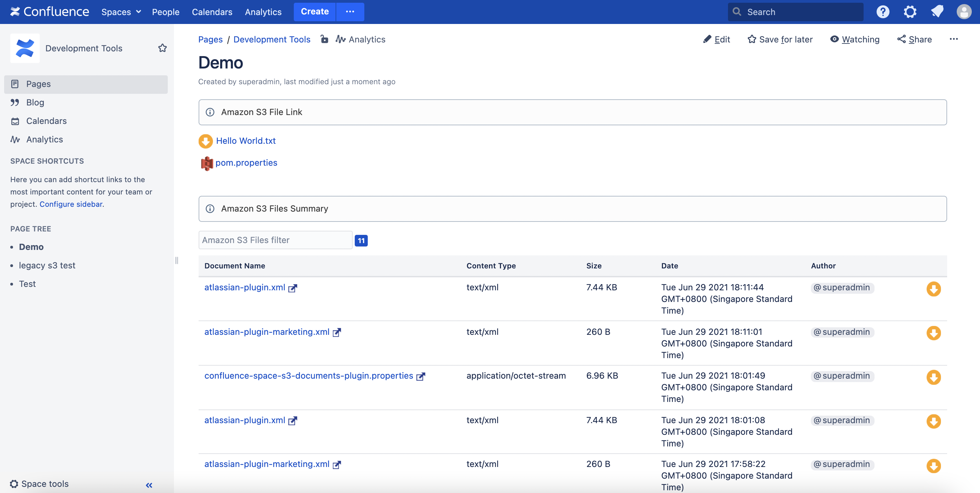Select Calendars in the sidebar
The image size is (980, 493).
pos(86,121)
